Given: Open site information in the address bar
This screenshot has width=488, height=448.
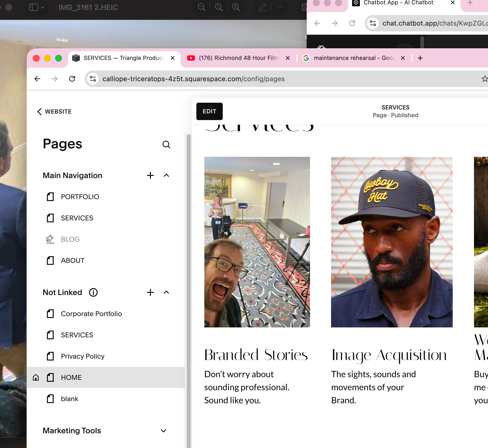Looking at the screenshot, I should click(92, 79).
